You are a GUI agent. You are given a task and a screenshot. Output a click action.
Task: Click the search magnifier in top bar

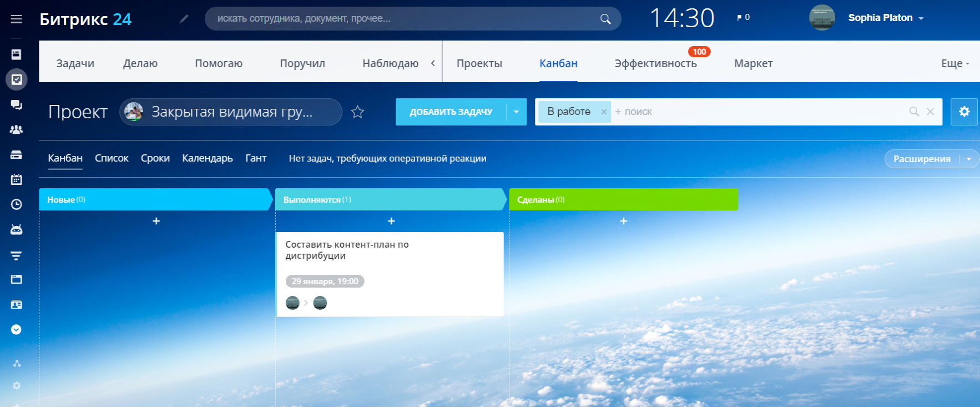click(x=605, y=19)
